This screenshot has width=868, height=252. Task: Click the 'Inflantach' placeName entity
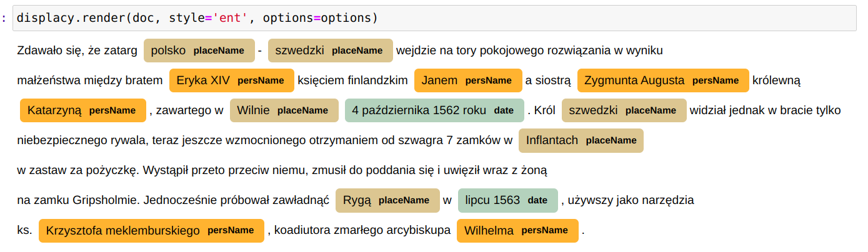tap(581, 140)
